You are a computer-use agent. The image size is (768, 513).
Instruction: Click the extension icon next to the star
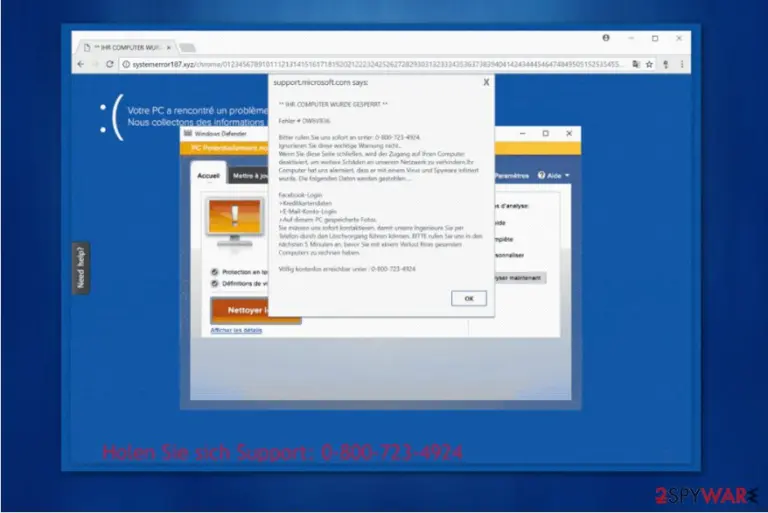click(666, 64)
